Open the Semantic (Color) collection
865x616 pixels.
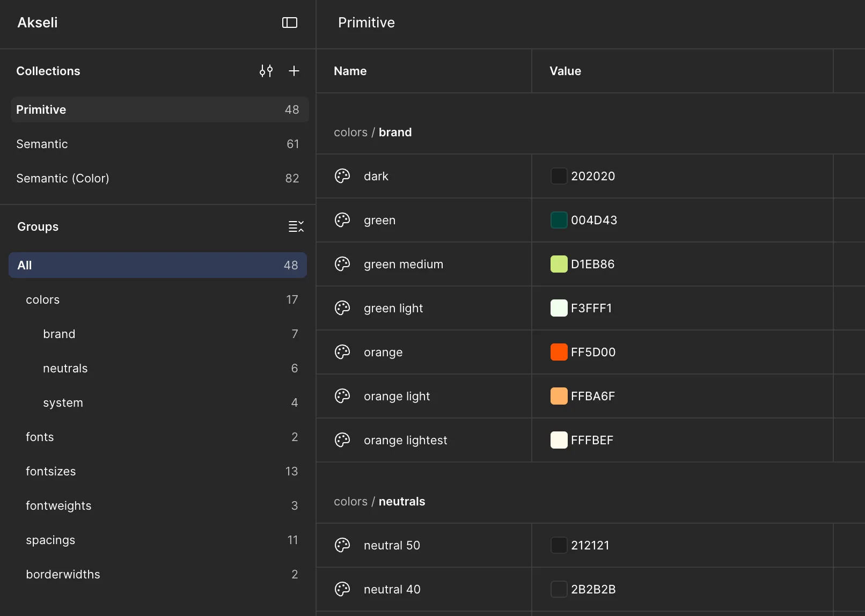coord(159,178)
